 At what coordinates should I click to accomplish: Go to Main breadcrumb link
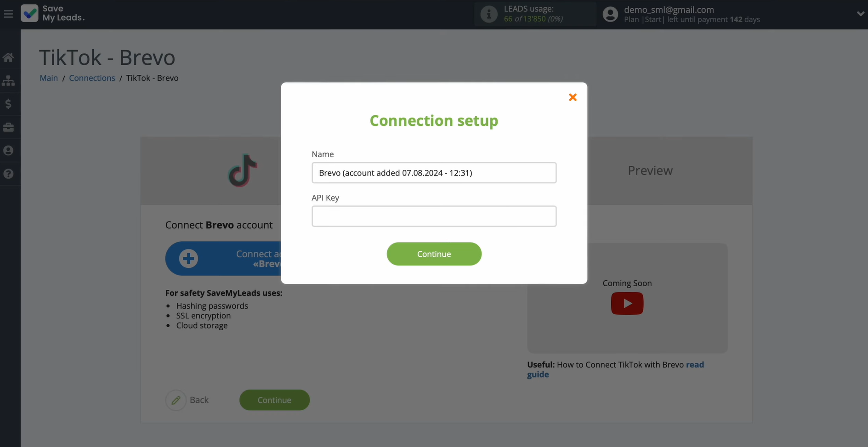pos(49,78)
